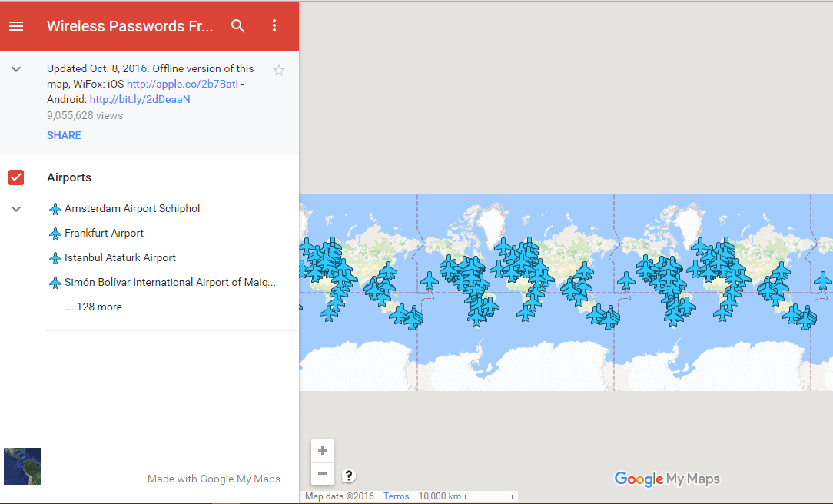Open the bit.ly Android link
The height and width of the screenshot is (504, 833).
[140, 99]
